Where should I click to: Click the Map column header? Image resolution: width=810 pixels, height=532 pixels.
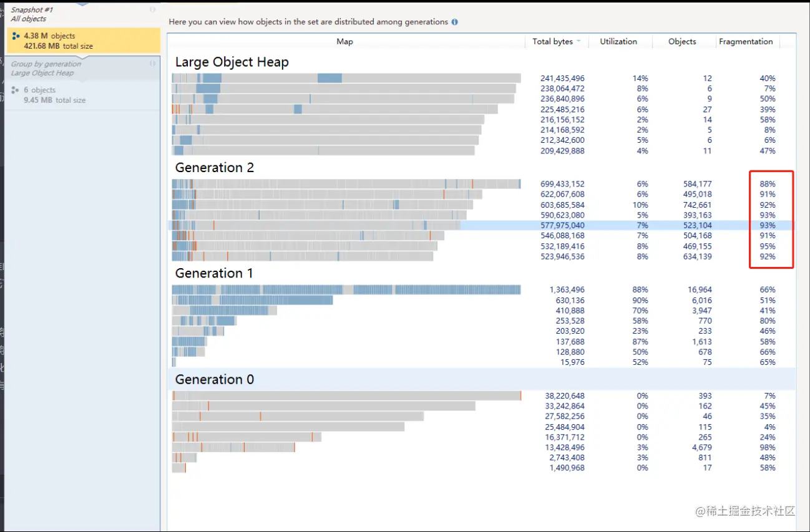click(344, 41)
